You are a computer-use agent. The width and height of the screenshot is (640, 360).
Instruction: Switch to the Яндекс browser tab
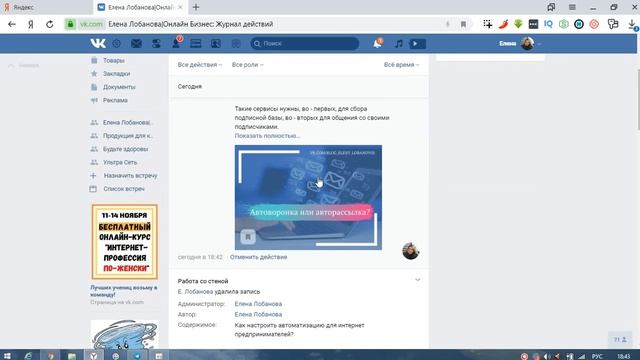(x=46, y=7)
